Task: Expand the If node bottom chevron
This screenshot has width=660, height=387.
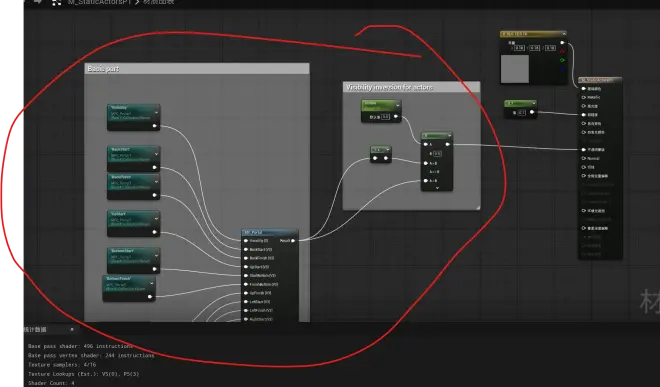Action: point(437,188)
